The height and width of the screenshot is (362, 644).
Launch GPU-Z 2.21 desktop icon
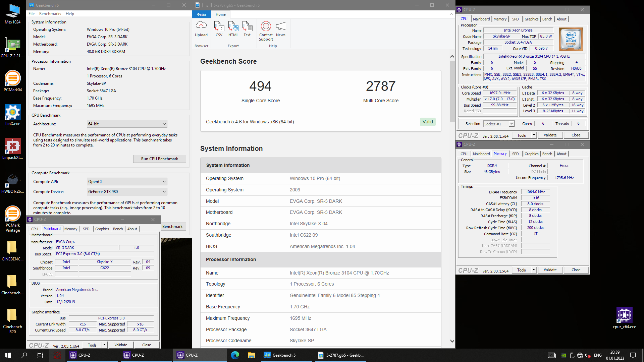click(x=12, y=48)
